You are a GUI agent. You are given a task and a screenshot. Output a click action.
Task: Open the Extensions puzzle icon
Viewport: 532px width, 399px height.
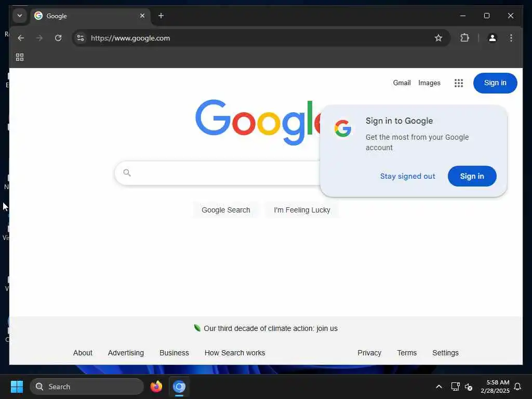pos(464,37)
